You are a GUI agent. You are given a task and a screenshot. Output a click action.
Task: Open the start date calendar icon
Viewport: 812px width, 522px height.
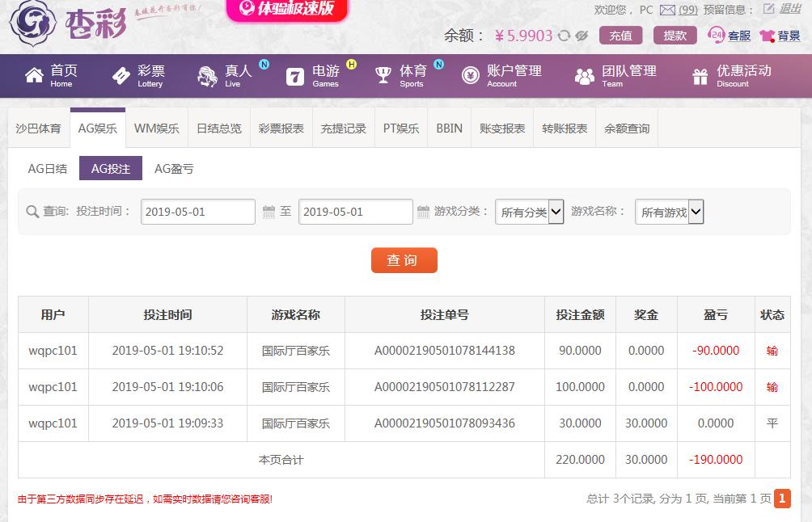[269, 212]
